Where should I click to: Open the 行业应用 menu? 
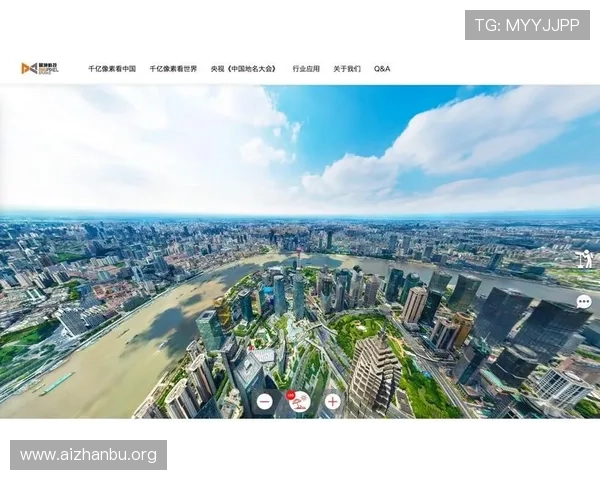coord(306,69)
